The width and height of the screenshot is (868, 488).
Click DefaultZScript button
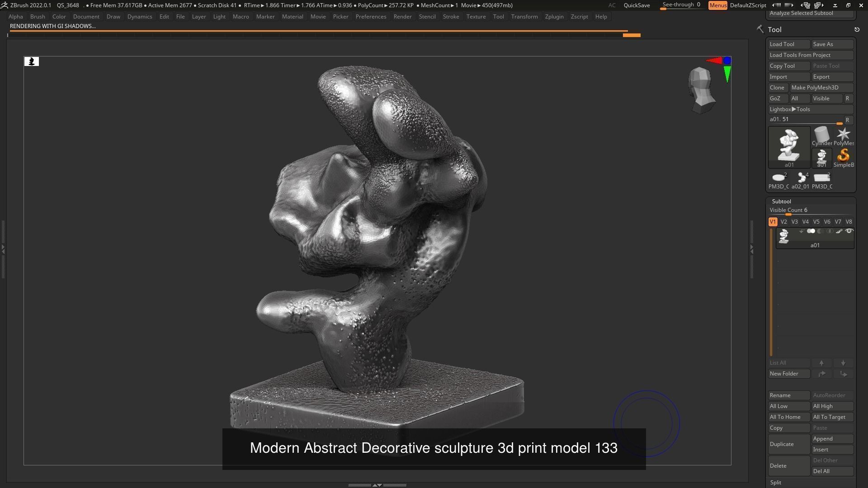pyautogui.click(x=748, y=5)
